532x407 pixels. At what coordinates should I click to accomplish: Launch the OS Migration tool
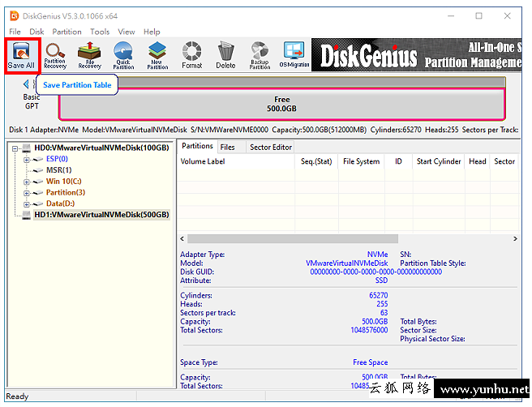click(x=294, y=55)
